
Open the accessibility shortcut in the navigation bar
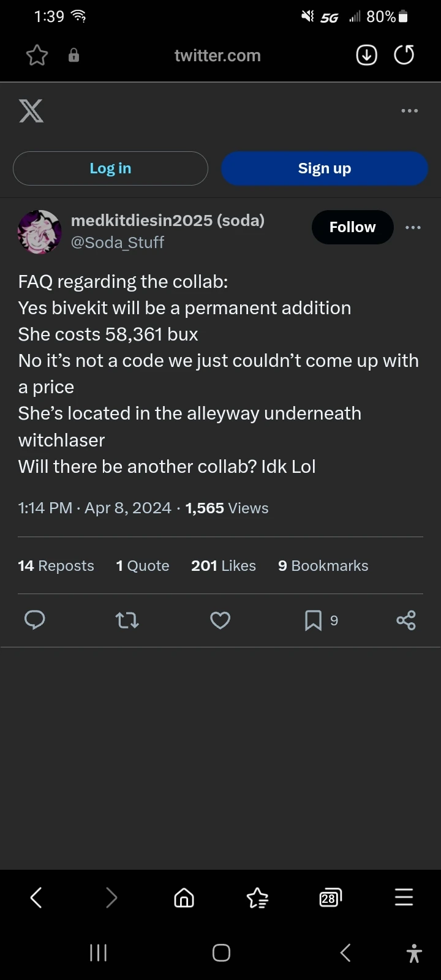tap(414, 953)
